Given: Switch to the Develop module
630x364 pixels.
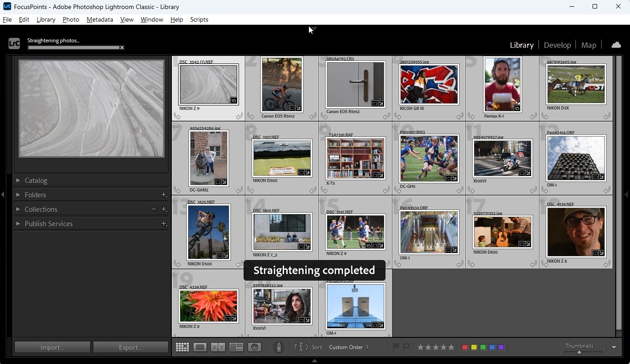Looking at the screenshot, I should pos(557,45).
